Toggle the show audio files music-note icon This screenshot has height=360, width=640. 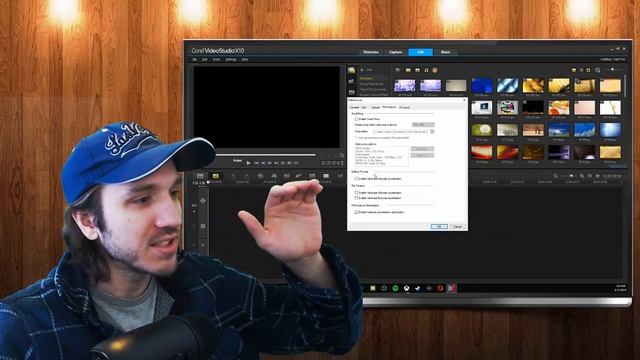pyautogui.click(x=426, y=70)
